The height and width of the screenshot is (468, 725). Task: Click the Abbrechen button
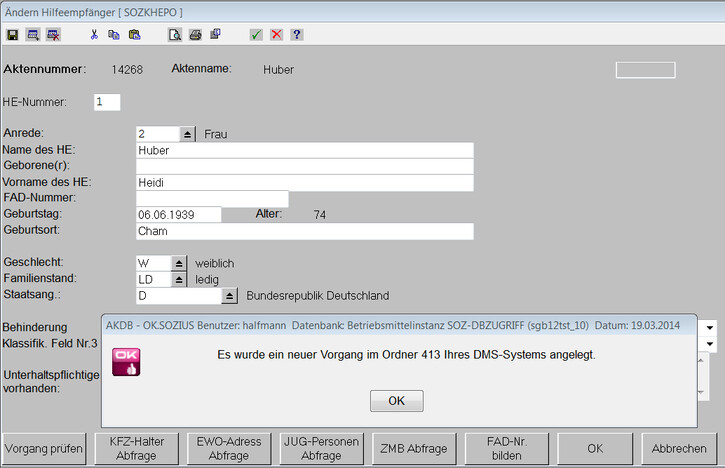(680, 448)
